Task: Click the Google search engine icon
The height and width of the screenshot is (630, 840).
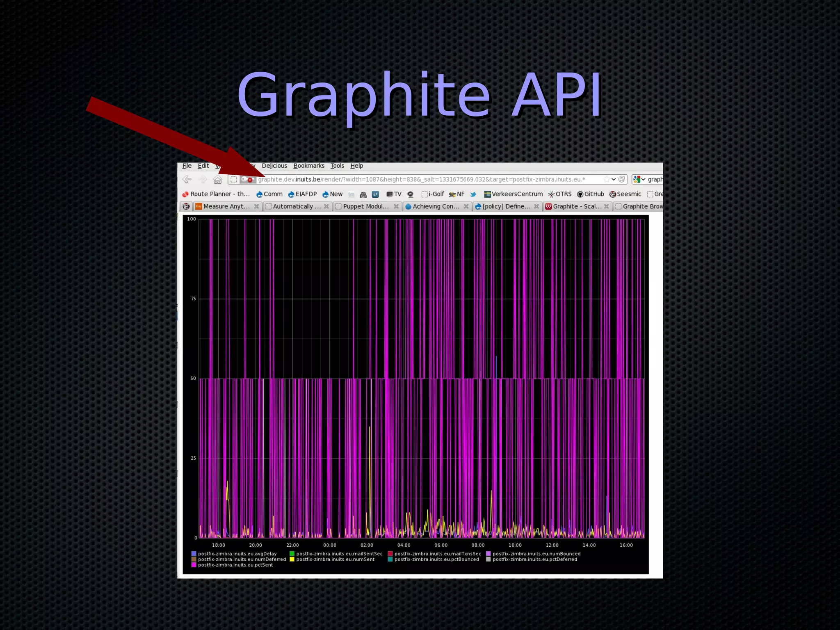Action: [x=637, y=179]
